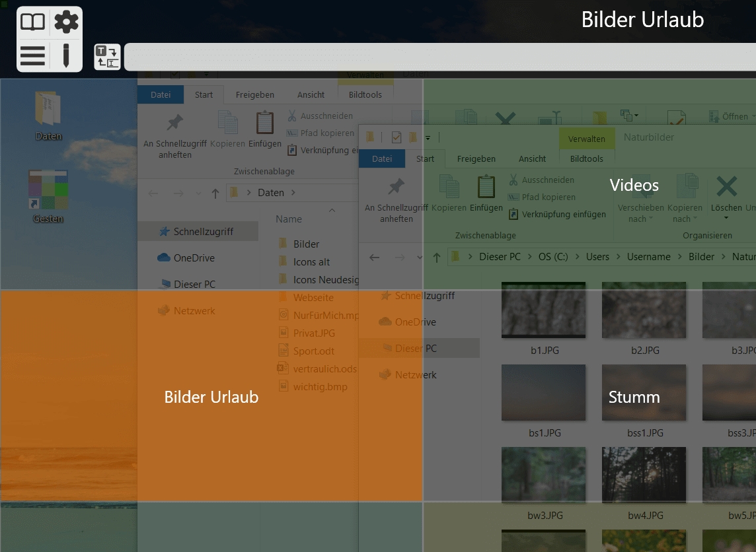Click Ausschneiden in the Daten window ribbon

click(320, 116)
